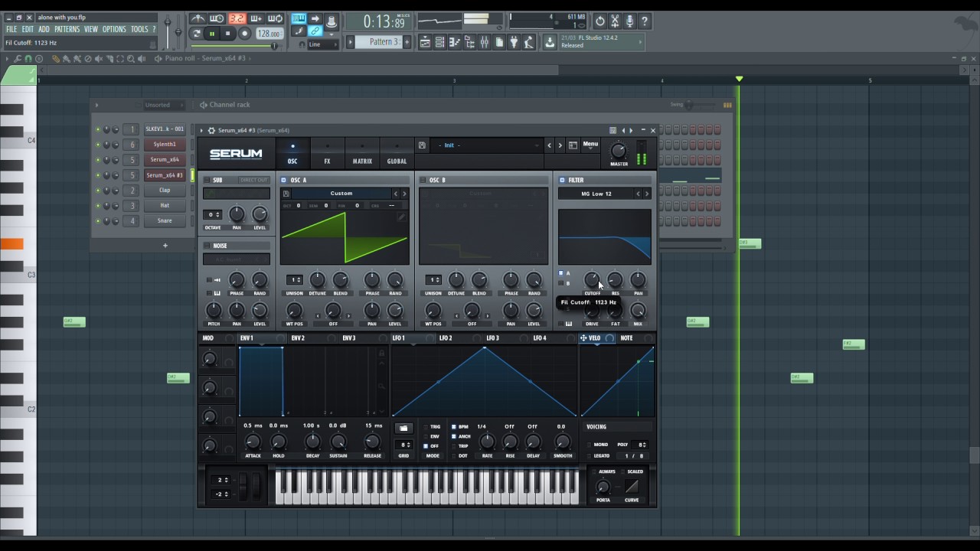Toggle the metronome icon in top toolbar

point(198,18)
